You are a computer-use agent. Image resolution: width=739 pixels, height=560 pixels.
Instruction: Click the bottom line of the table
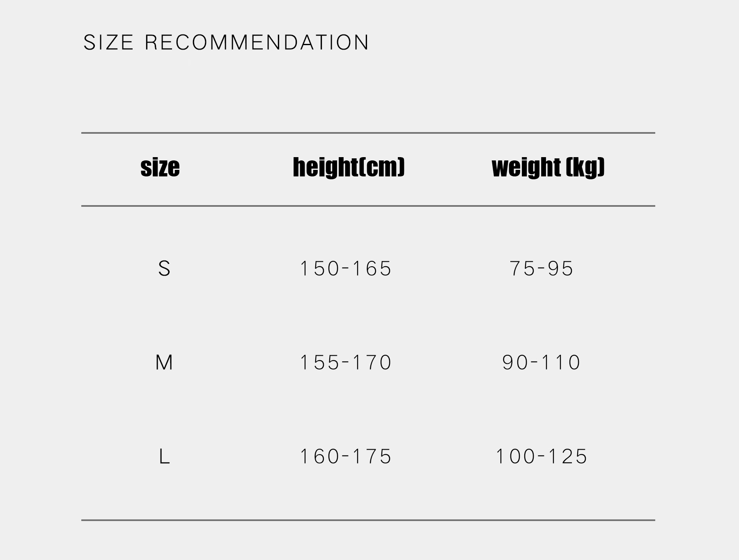tap(368, 520)
